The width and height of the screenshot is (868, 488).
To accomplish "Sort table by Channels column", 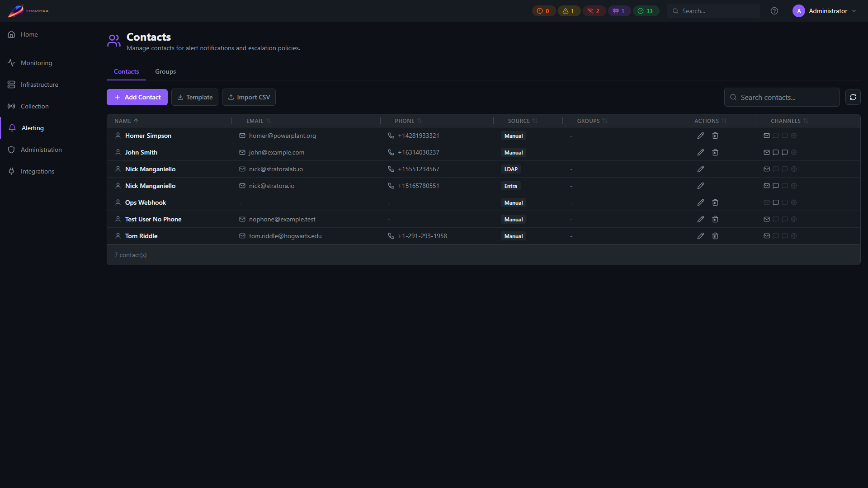I will [789, 121].
